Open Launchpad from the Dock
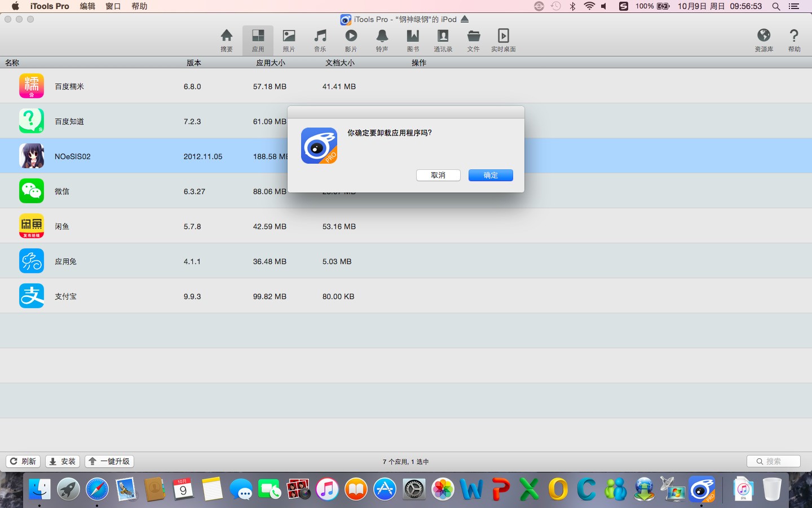812x508 pixels. 68,489
